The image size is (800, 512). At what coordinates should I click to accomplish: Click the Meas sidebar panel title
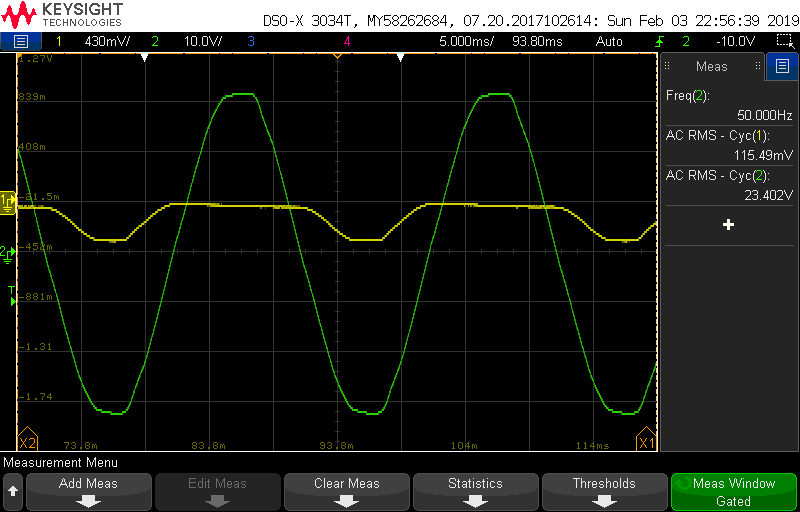click(x=711, y=66)
